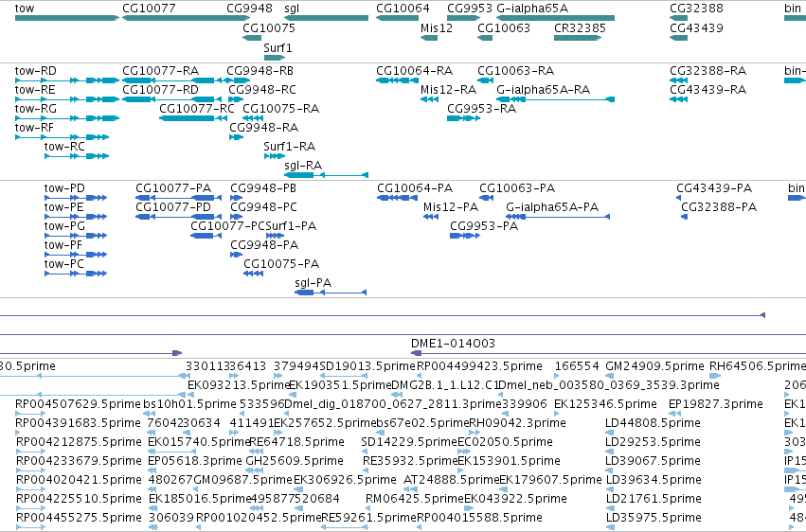Click the Surf1-RA transcript label
Screen dimensions: 806x532
(x=290, y=147)
